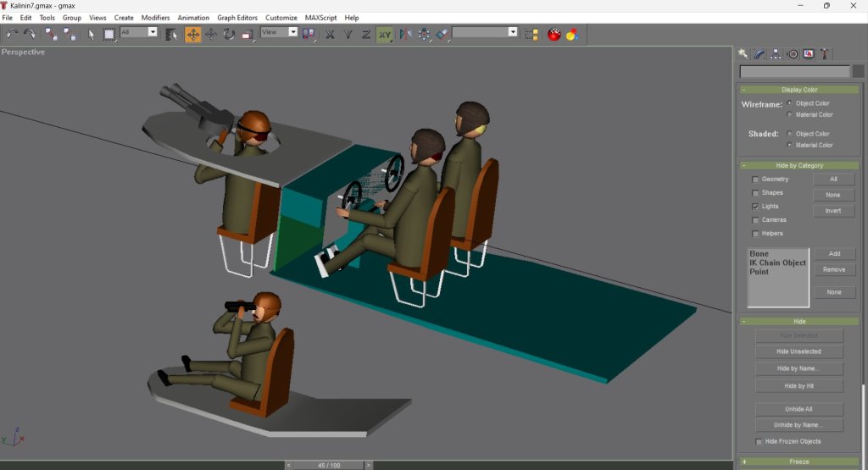
Task: Expand the Freeze rollout
Action: [x=799, y=462]
